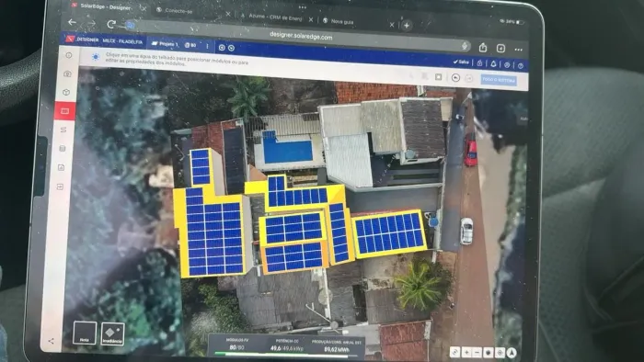644x362 pixels.
Task: Click the designer.solaredge.com address bar
Action: [301, 37]
